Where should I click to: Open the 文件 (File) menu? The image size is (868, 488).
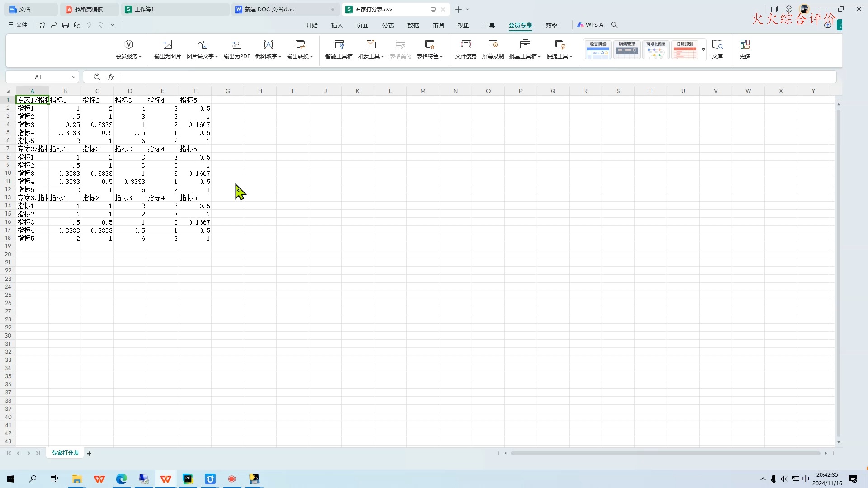(18, 25)
